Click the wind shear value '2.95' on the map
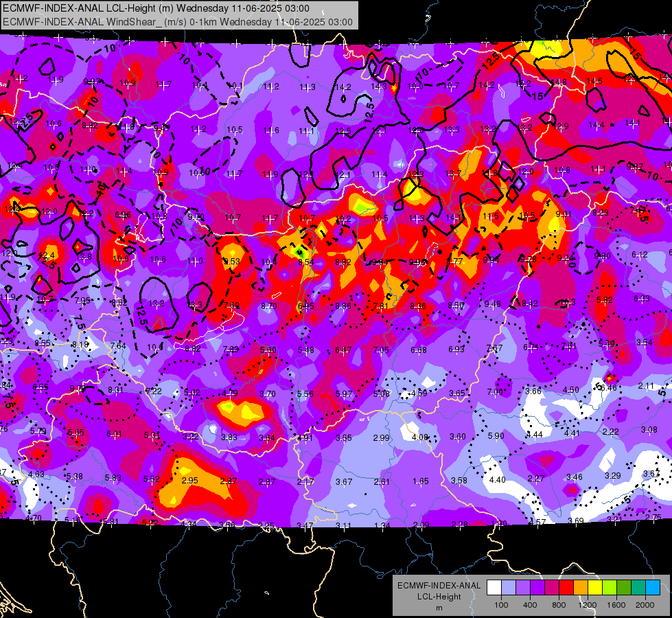 pos(190,481)
